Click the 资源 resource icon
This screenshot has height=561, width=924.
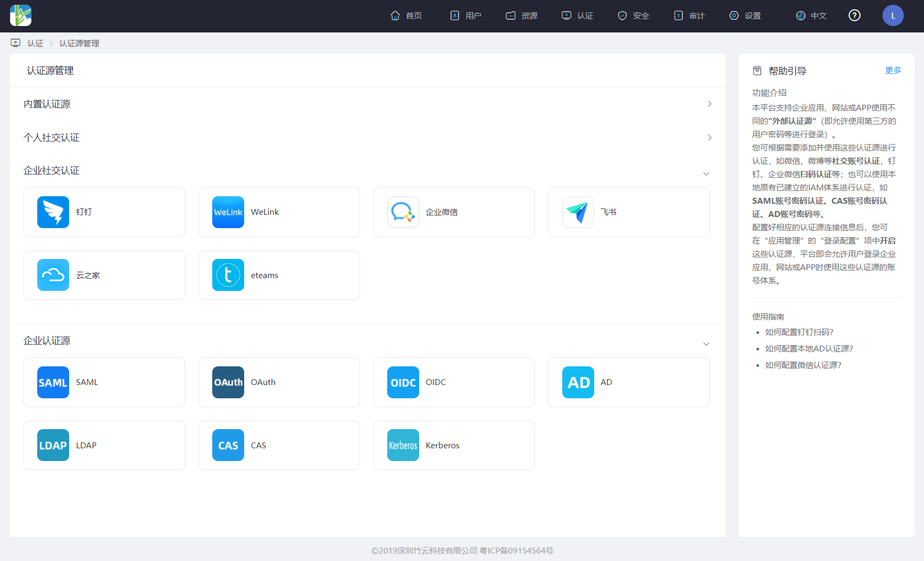tap(511, 15)
